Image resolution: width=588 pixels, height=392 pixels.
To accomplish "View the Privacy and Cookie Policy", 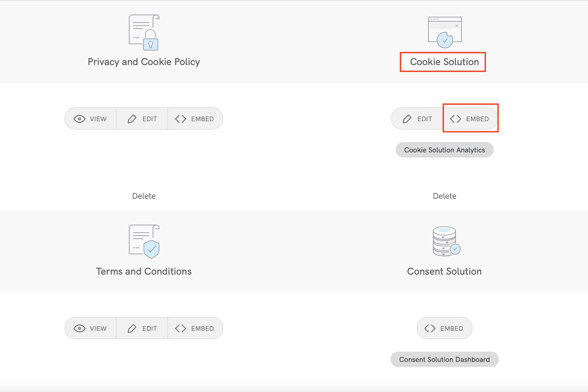I will click(x=90, y=118).
